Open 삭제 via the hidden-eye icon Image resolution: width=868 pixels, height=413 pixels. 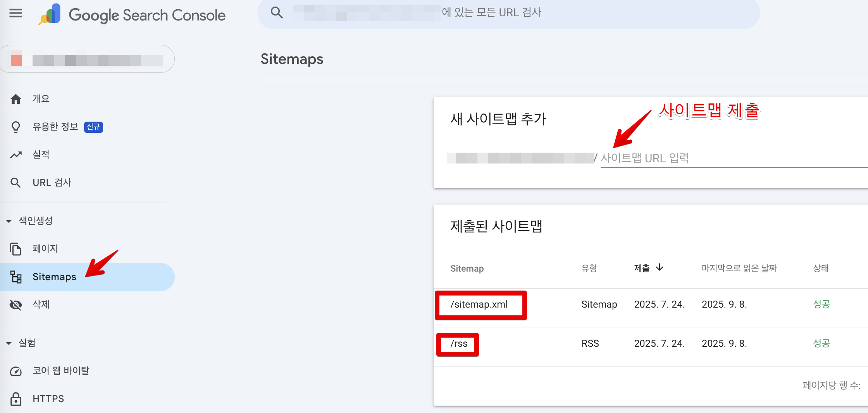coord(16,305)
